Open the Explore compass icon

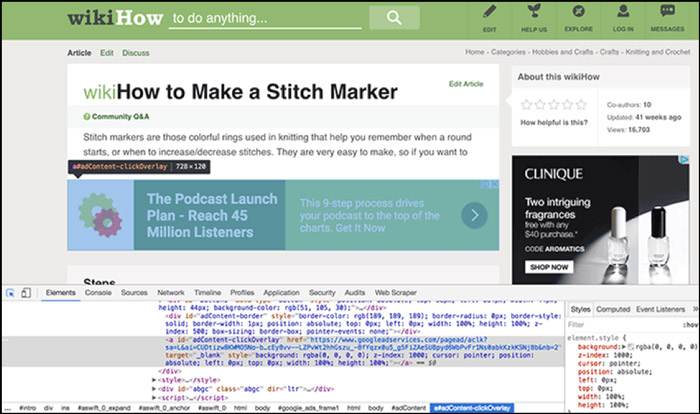579,11
